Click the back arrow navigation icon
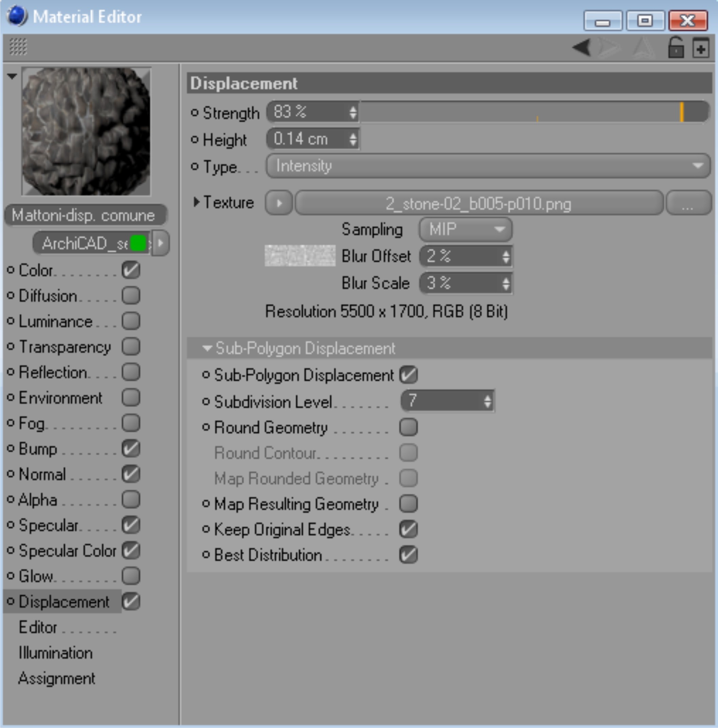718x728 pixels. (582, 48)
